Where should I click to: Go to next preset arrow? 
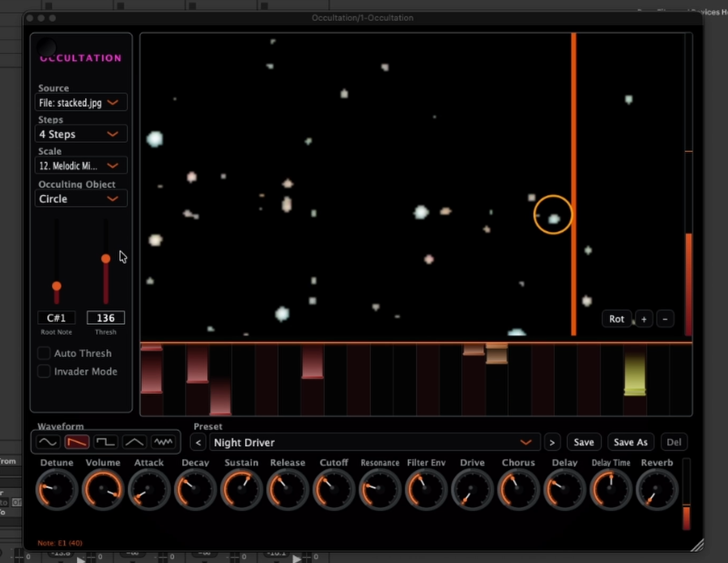point(552,442)
